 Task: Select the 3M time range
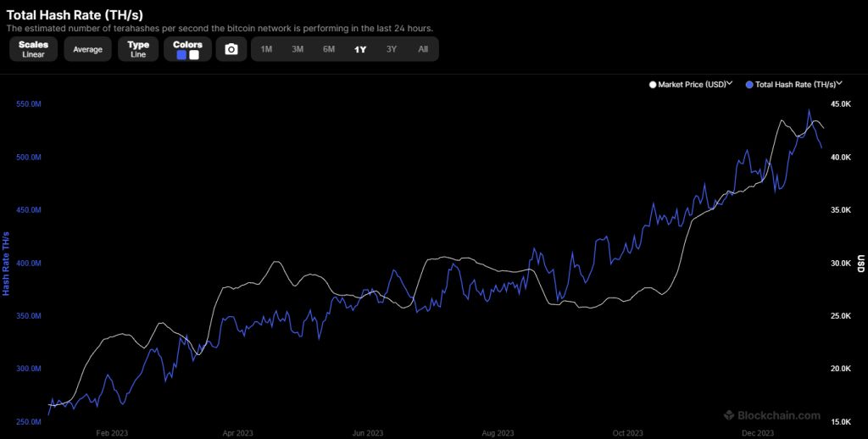tap(298, 49)
